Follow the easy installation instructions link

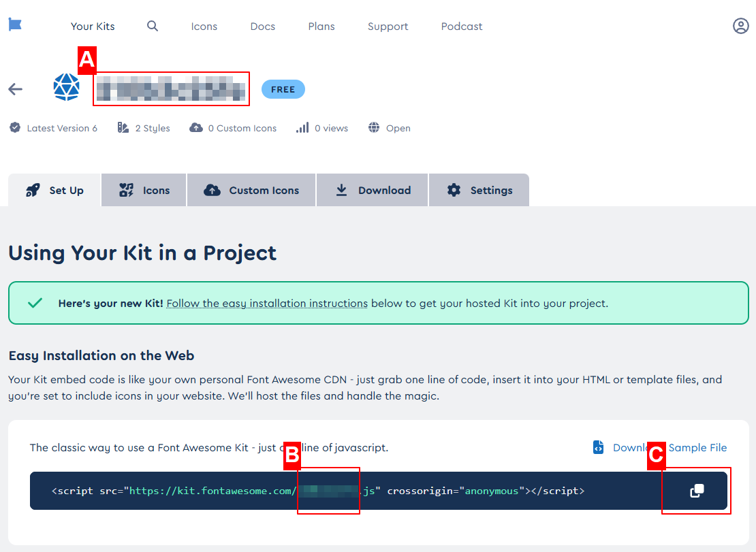tap(267, 304)
